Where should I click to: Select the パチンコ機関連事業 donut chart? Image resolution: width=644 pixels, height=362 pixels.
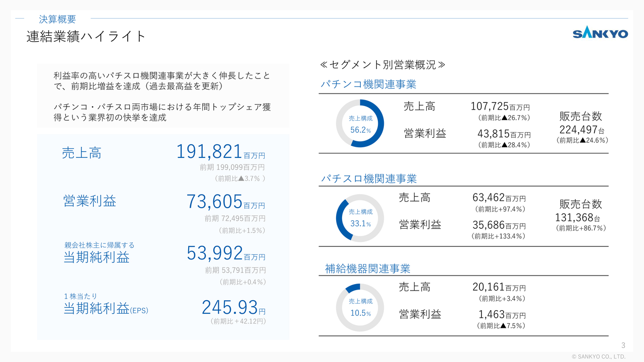360,122
